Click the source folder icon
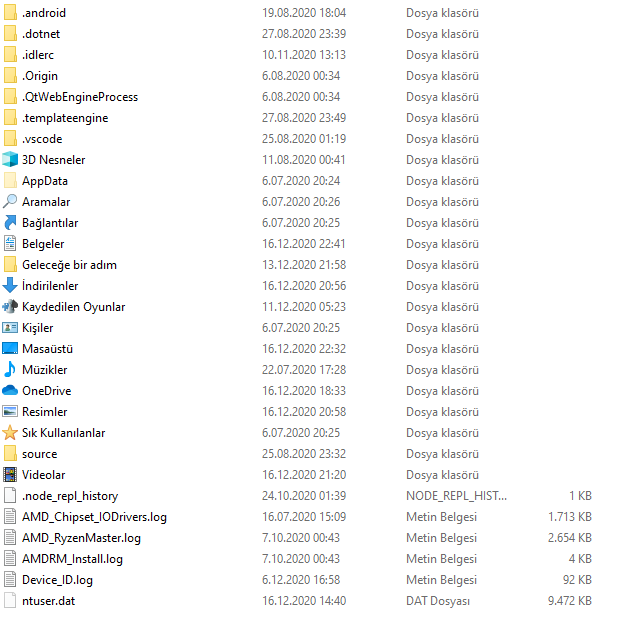The image size is (617, 641). point(10,454)
